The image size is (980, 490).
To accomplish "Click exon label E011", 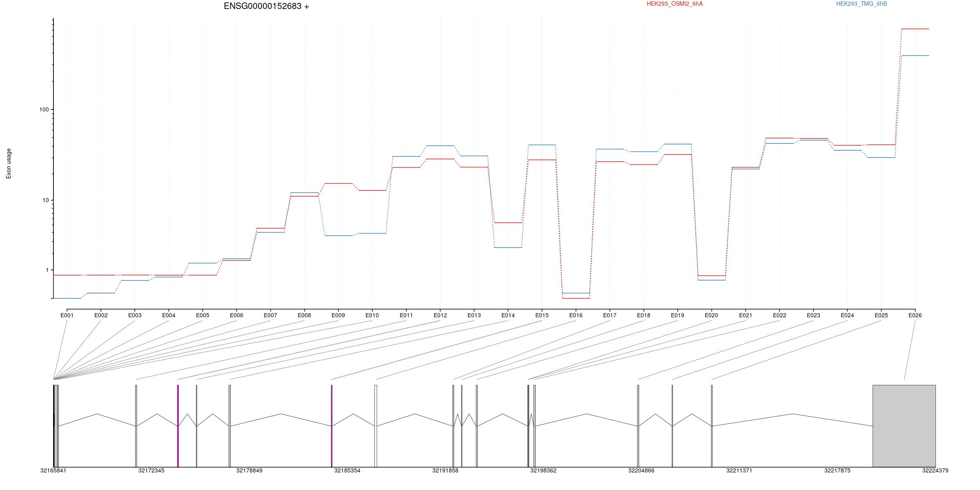I will click(406, 315).
